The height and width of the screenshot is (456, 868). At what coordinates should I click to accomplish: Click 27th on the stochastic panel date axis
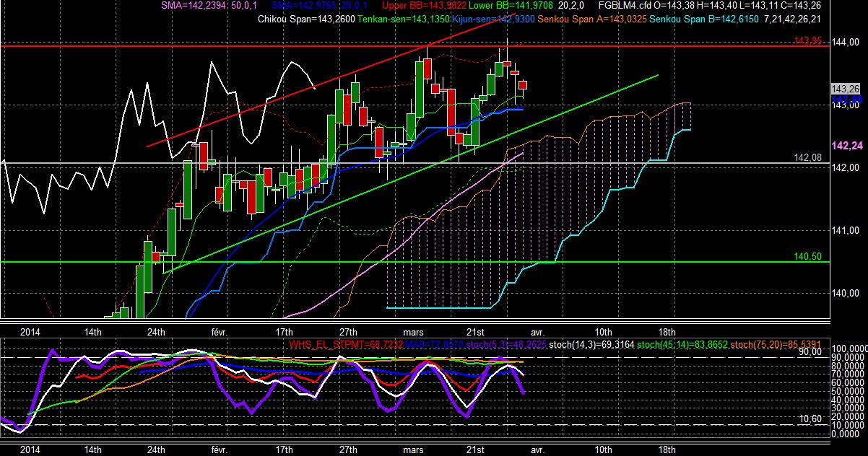coord(347,450)
